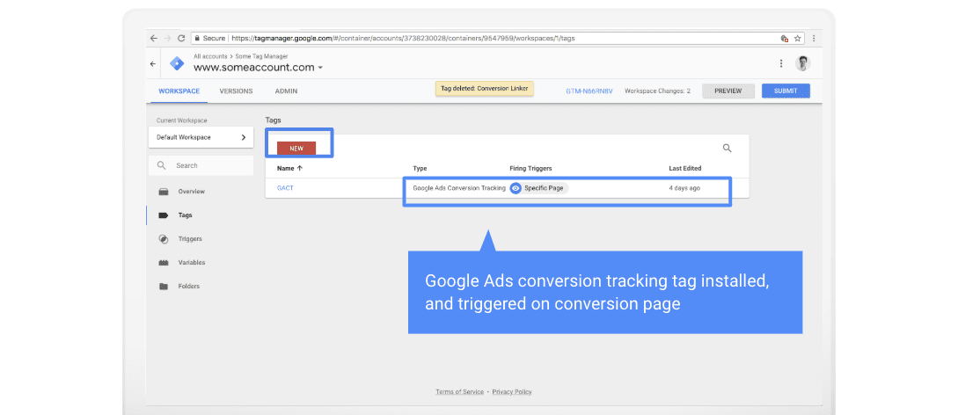The image size is (980, 415).
Task: Click the browser back arrow
Action: (x=154, y=38)
